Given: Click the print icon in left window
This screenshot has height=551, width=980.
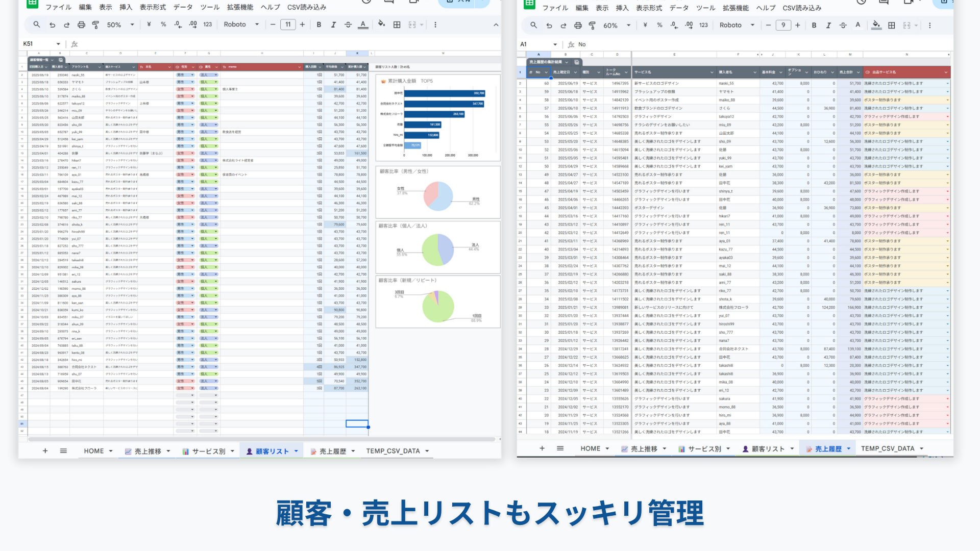Looking at the screenshot, I should pyautogui.click(x=81, y=24).
